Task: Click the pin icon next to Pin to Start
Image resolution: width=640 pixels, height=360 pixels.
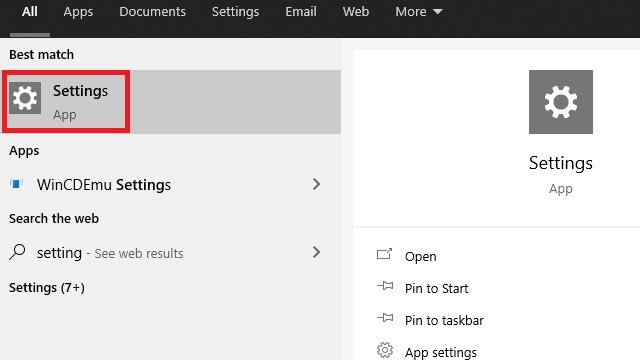Action: click(x=385, y=286)
